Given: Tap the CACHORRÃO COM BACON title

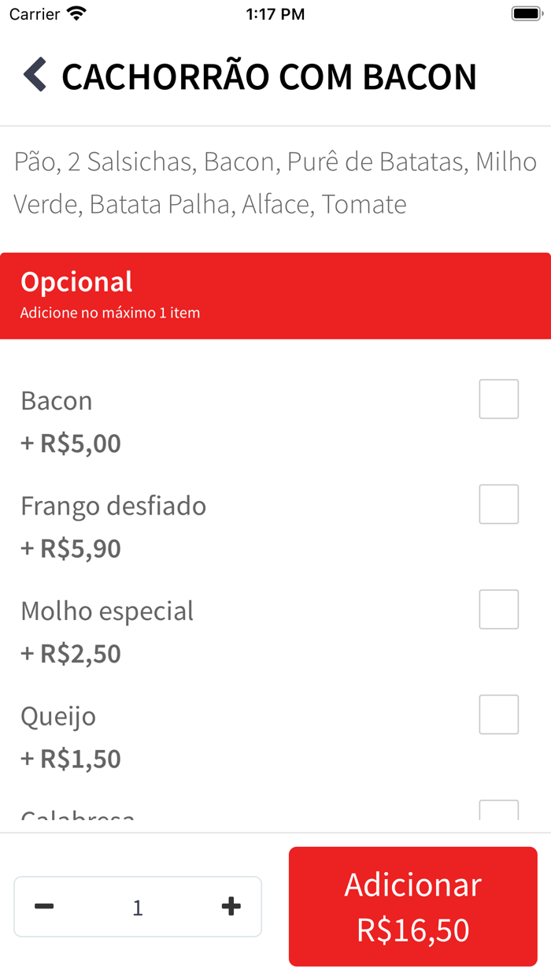Looking at the screenshot, I should (x=268, y=76).
